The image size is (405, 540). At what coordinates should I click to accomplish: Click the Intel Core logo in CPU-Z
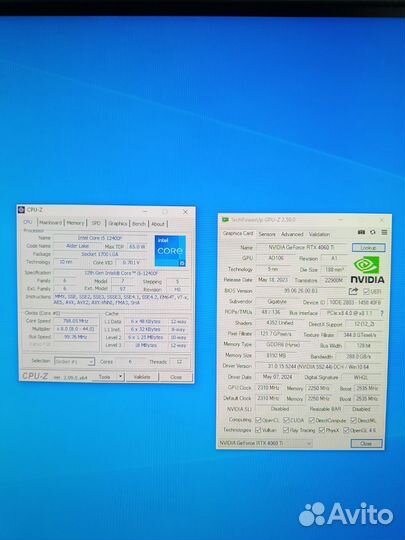coord(170,251)
